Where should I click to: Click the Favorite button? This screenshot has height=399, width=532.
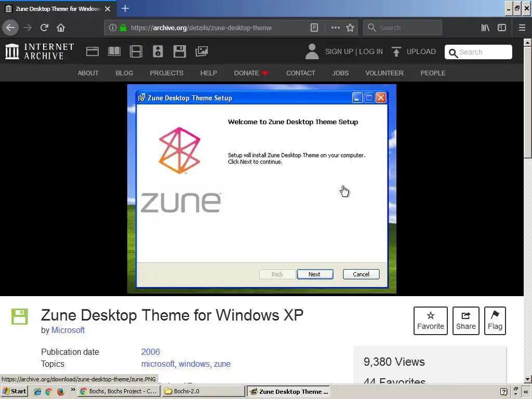[431, 321]
